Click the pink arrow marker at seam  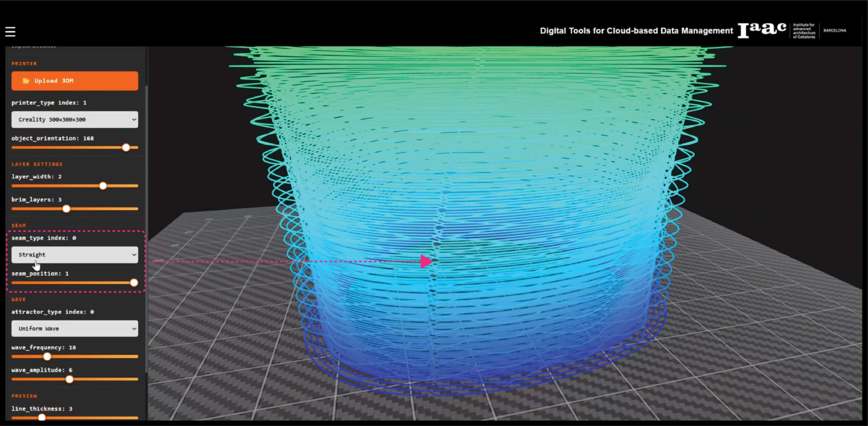pos(426,262)
